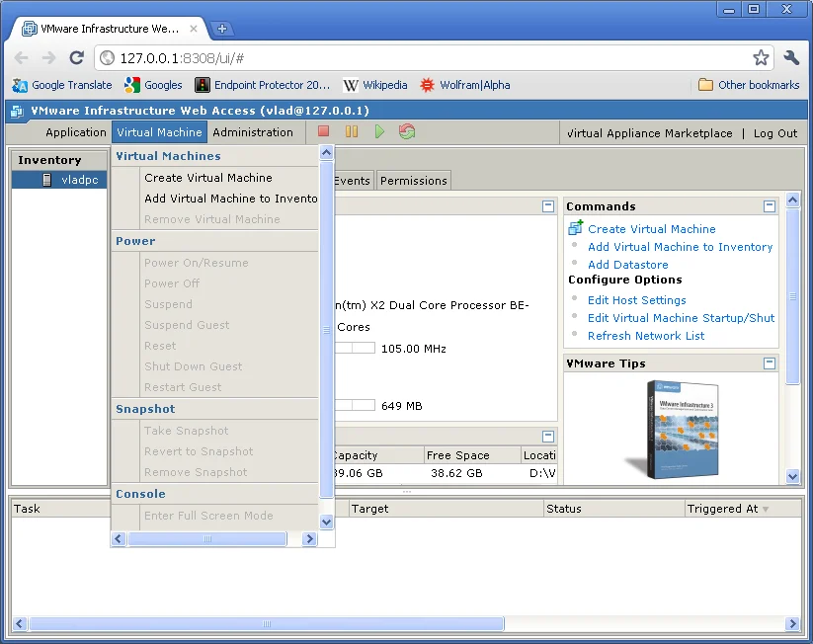Viewport: 813px width, 644px height.
Task: Click the Inventory panel header
Action: tap(59, 160)
